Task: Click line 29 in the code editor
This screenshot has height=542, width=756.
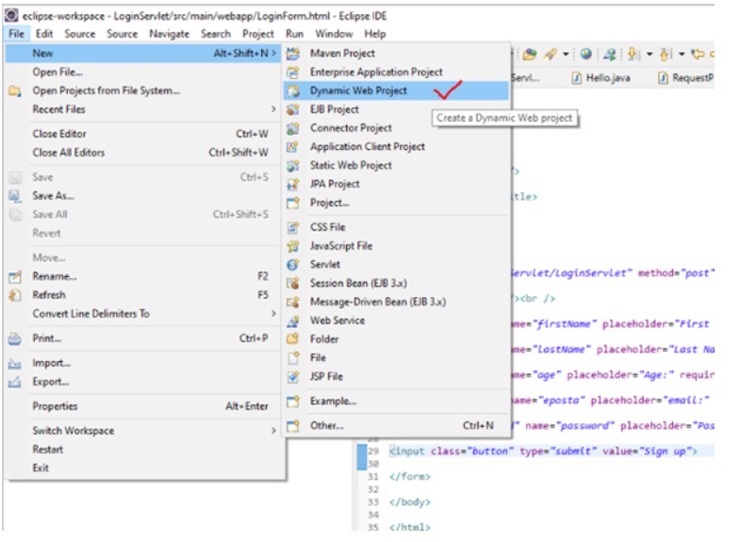Action: point(542,452)
